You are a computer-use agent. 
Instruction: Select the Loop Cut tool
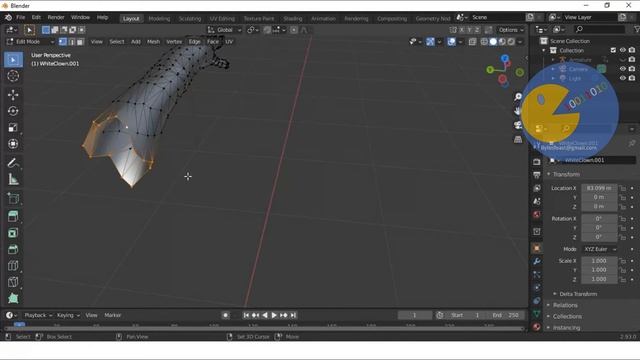coord(13,265)
